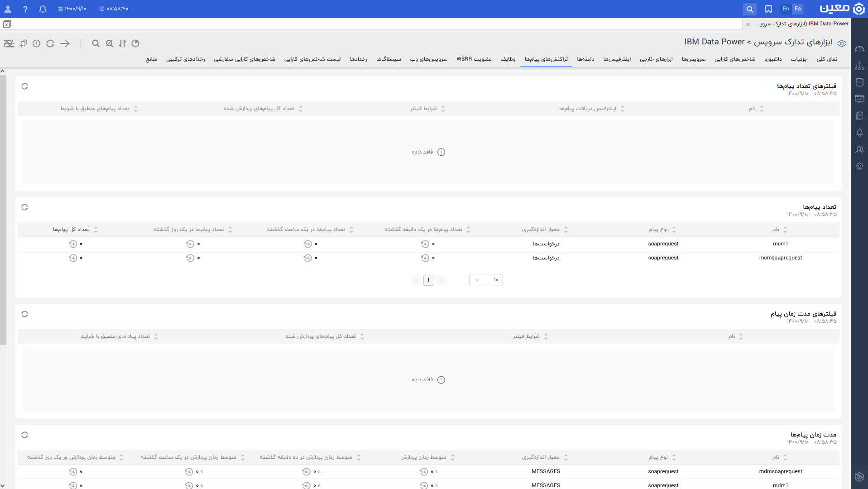Sort by متوسط زمان پردازش column
This screenshot has height=489, width=868.
(427, 457)
